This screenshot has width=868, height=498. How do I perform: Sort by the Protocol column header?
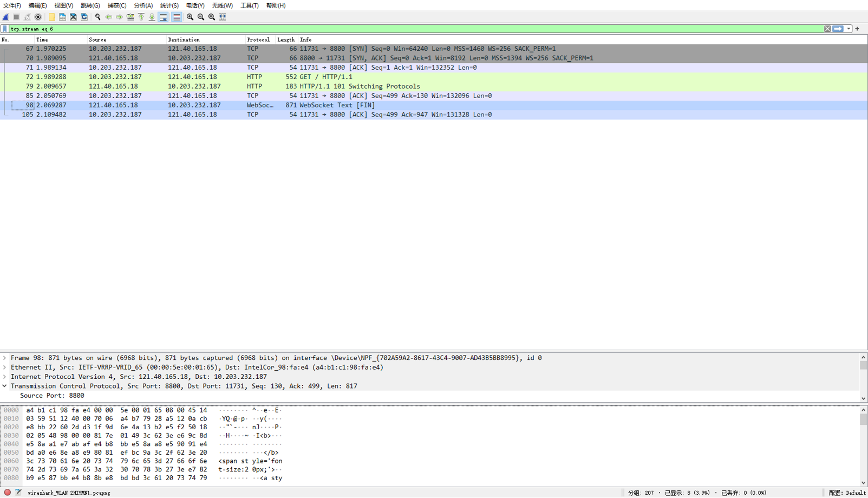(x=260, y=40)
